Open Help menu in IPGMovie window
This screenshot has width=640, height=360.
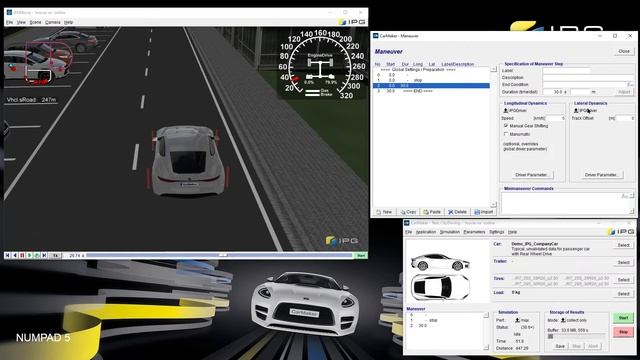69,22
